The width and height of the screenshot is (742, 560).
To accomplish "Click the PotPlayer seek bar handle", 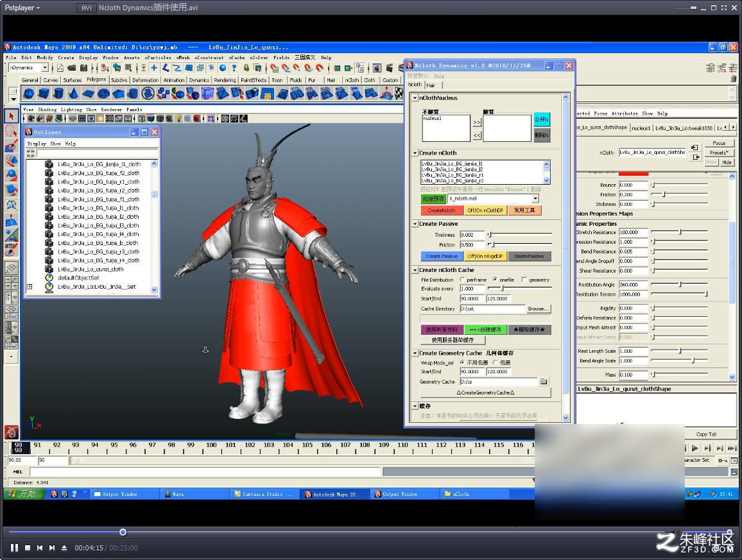I will [x=123, y=532].
